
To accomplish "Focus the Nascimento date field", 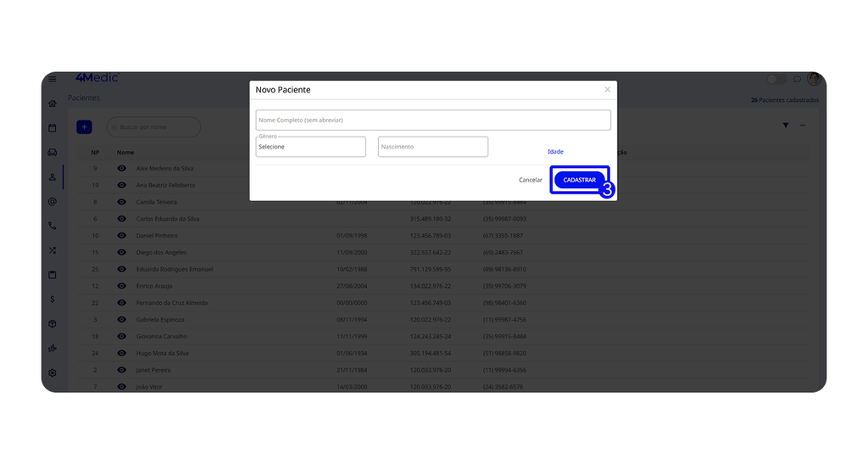I will [433, 147].
